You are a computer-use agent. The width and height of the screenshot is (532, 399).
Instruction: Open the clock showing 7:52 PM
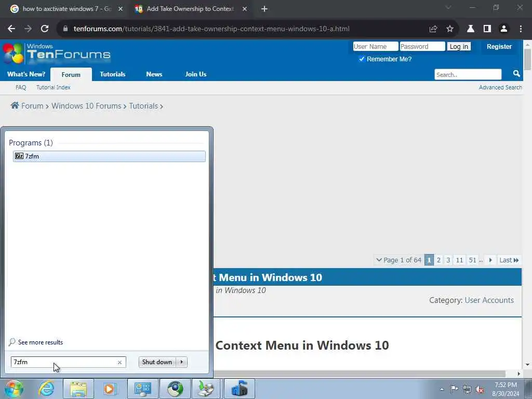click(506, 389)
